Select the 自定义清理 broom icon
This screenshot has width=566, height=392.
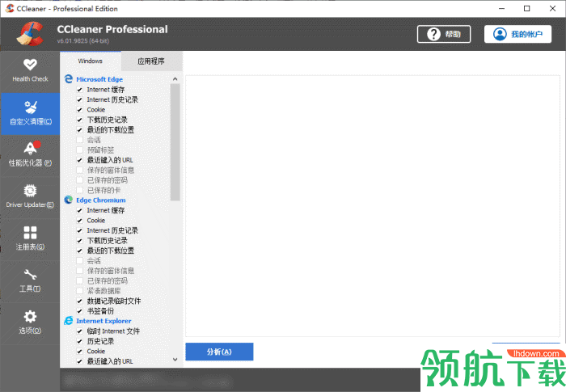click(x=31, y=107)
